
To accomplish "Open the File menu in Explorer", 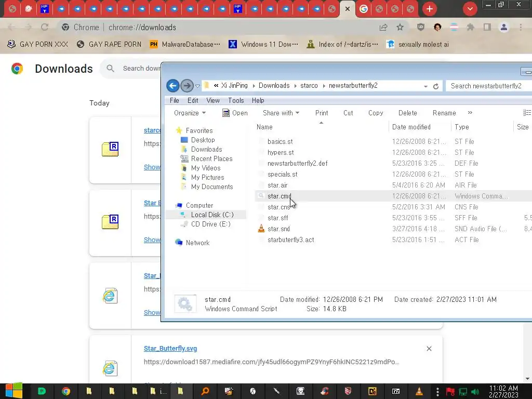I will point(175,100).
